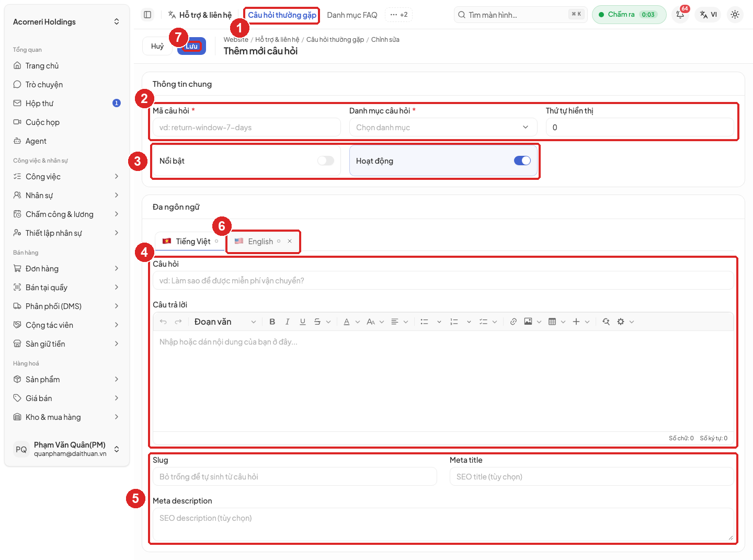
Task: Open the Danh mục FAQ tab
Action: click(352, 15)
